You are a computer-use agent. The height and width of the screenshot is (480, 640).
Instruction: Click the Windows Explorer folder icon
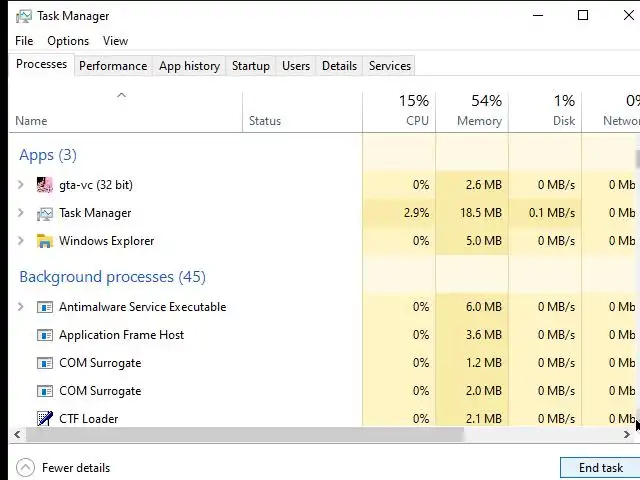44,241
